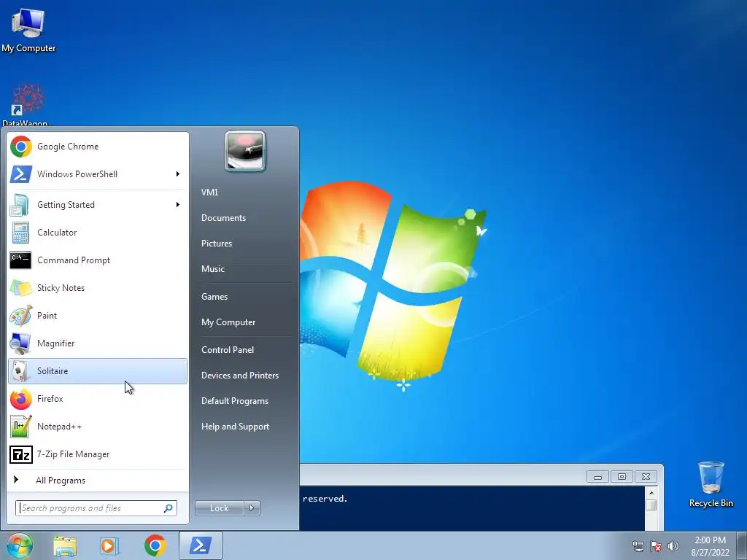Viewport: 747px width, 560px height.
Task: Open Control Panel
Action: pyautogui.click(x=228, y=350)
